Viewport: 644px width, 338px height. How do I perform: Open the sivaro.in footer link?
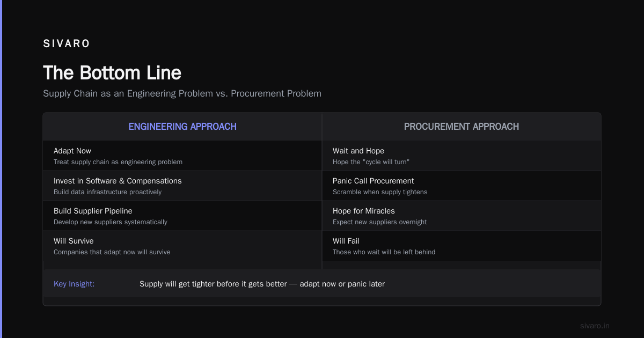[595, 326]
